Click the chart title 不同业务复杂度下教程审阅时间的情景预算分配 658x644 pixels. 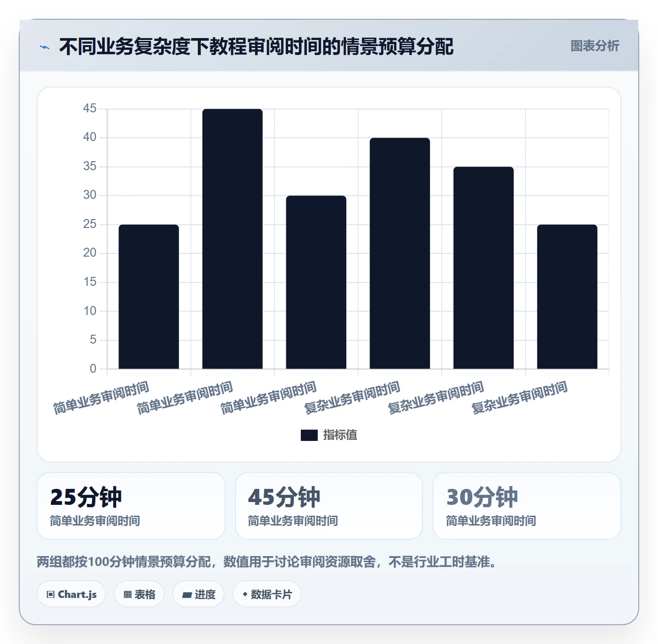(x=256, y=47)
